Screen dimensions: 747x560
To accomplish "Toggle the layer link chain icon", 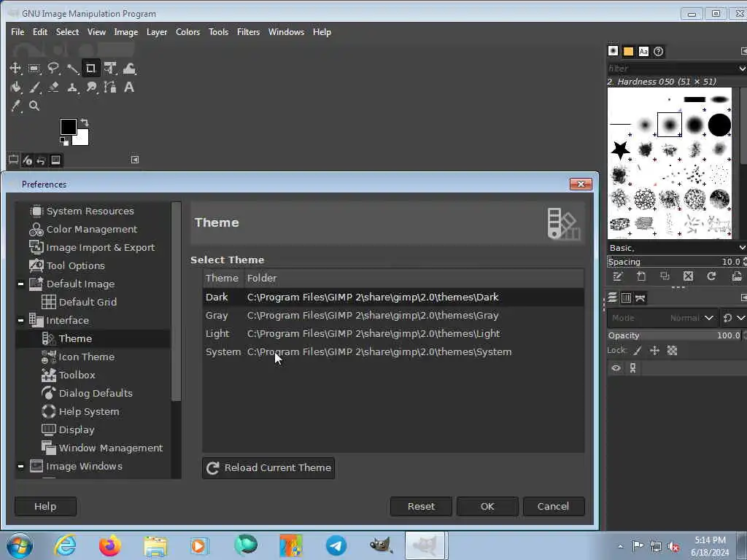I will (632, 367).
